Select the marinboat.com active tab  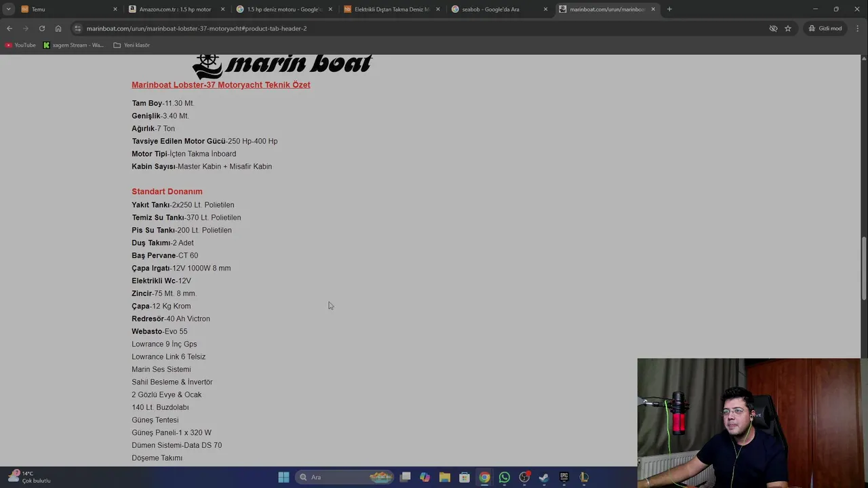[x=606, y=9]
